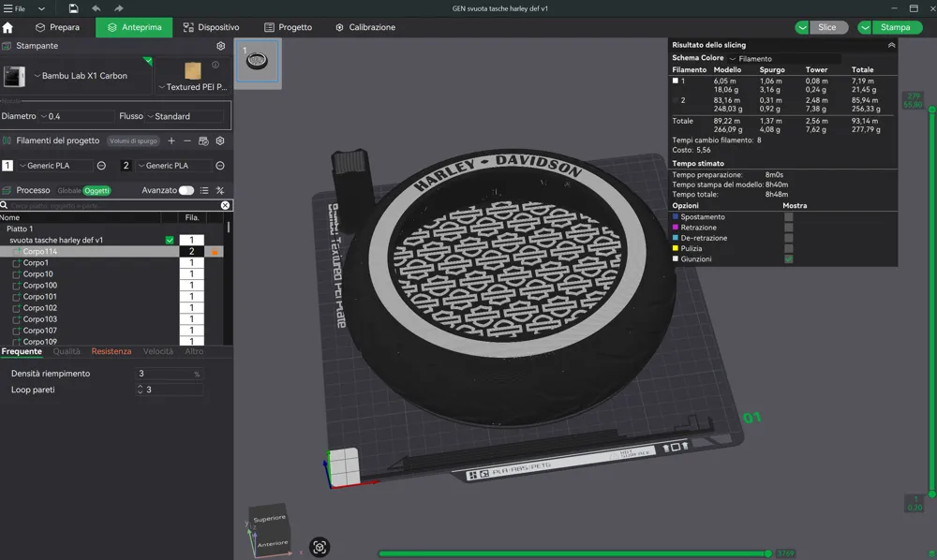The width and height of the screenshot is (937, 560).
Task: Open the nozzle Diametro 0.4 dropdown
Action: click(x=76, y=116)
